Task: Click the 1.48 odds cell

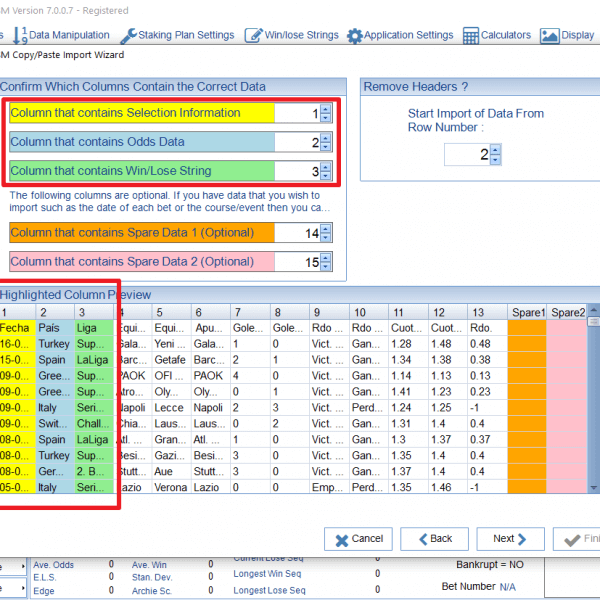Action: click(x=448, y=344)
